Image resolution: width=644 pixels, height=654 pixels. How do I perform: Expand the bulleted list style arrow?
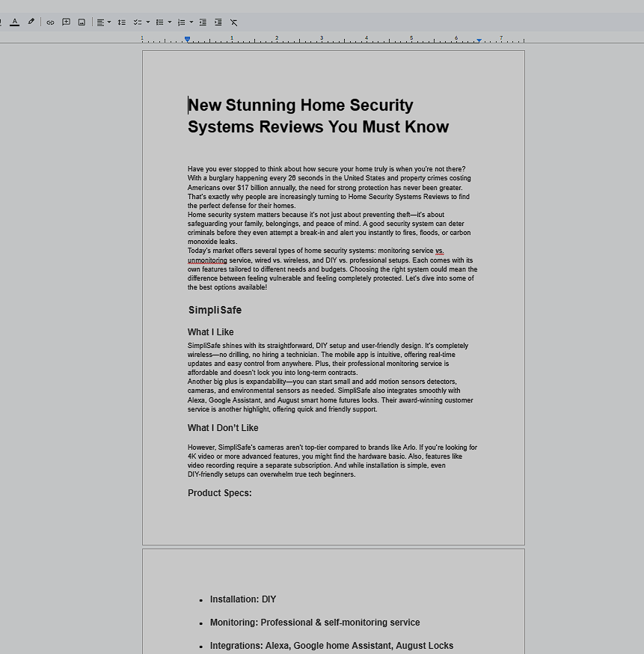(x=170, y=22)
